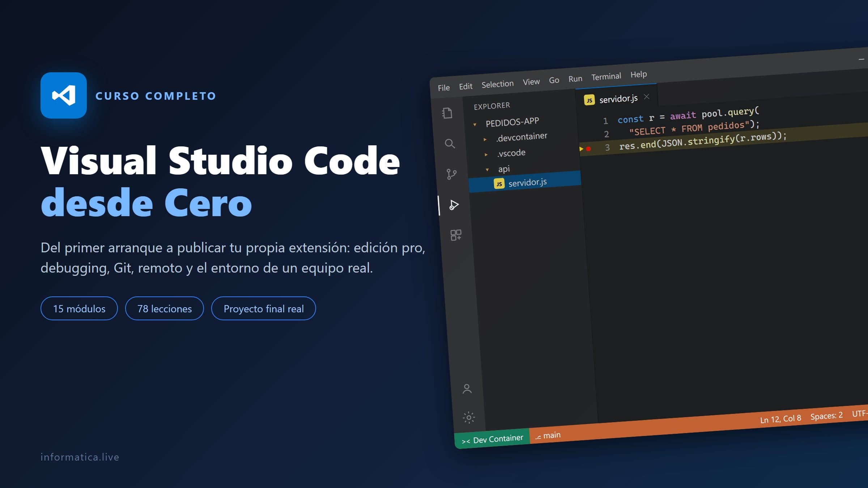868x488 pixels.
Task: Open the Manage gear icon
Action: (469, 418)
